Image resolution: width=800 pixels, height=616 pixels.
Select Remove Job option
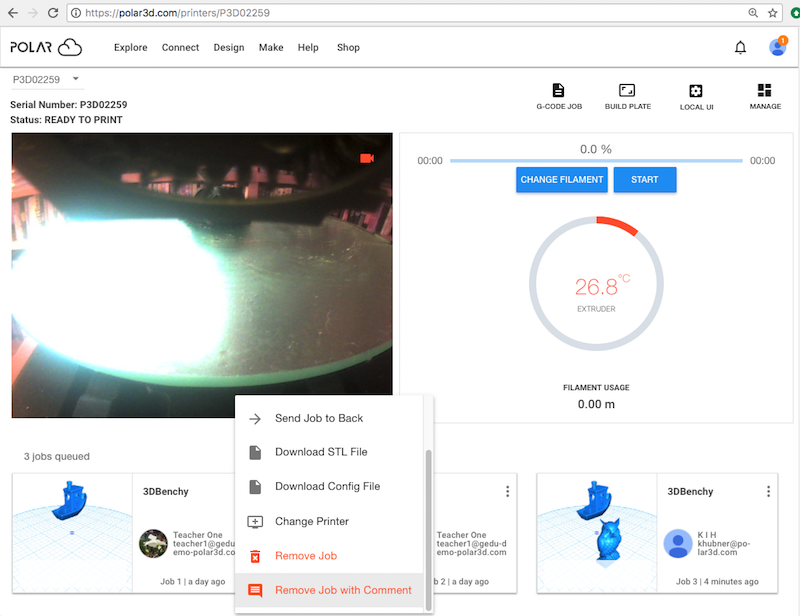[x=329, y=556]
